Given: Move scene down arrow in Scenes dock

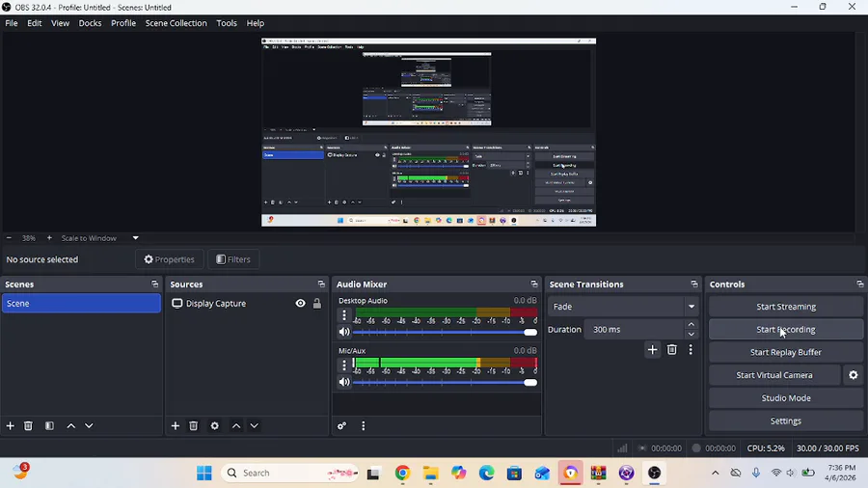Looking at the screenshot, I should 89,425.
